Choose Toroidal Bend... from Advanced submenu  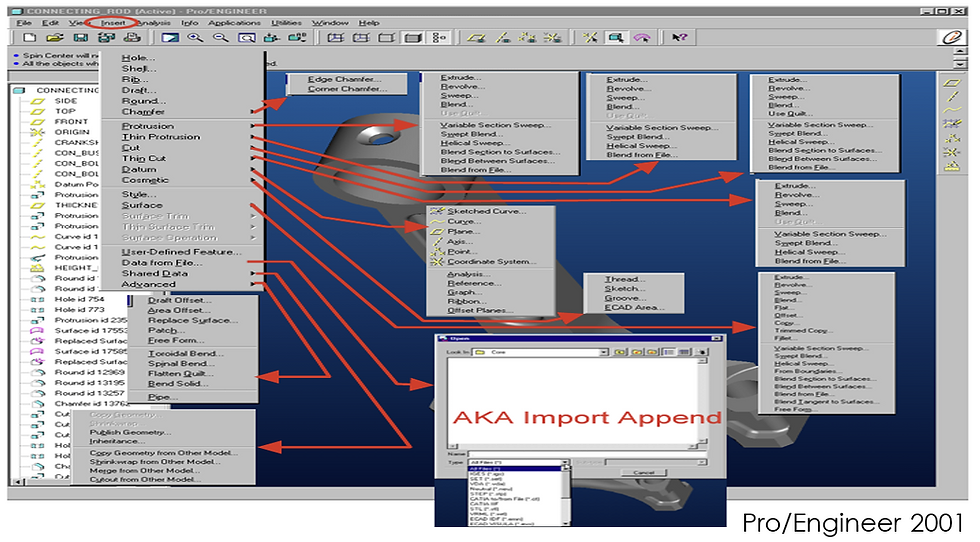[186, 353]
